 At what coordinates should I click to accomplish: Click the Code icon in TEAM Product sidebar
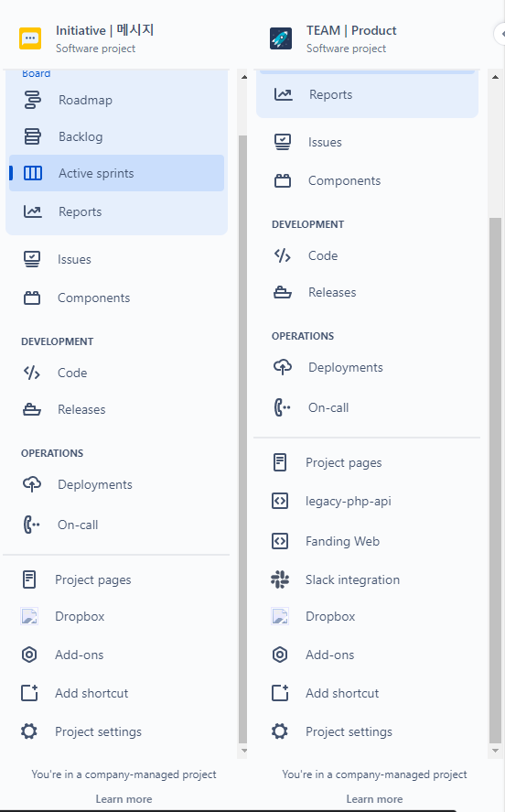(283, 255)
